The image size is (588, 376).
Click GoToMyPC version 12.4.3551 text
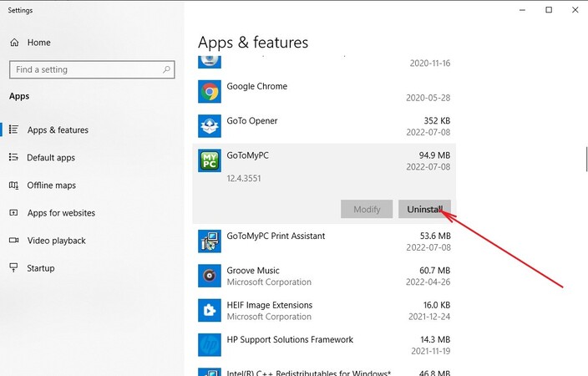[244, 178]
